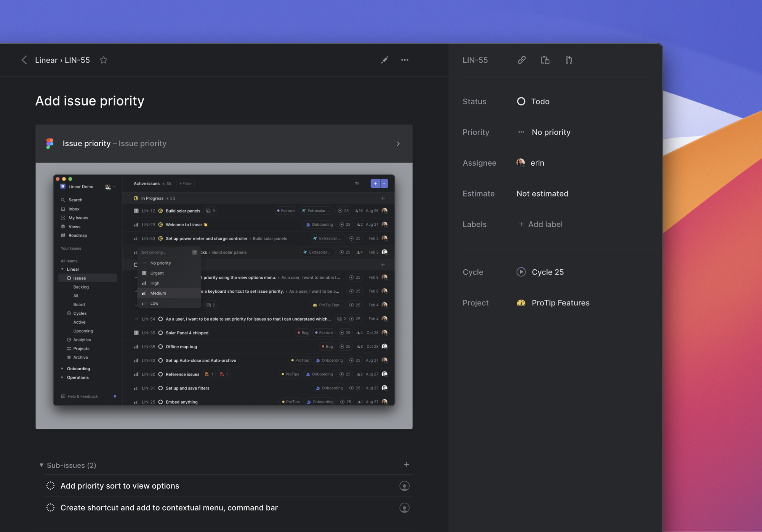Click the copy issue ID clipboard icon

point(545,60)
